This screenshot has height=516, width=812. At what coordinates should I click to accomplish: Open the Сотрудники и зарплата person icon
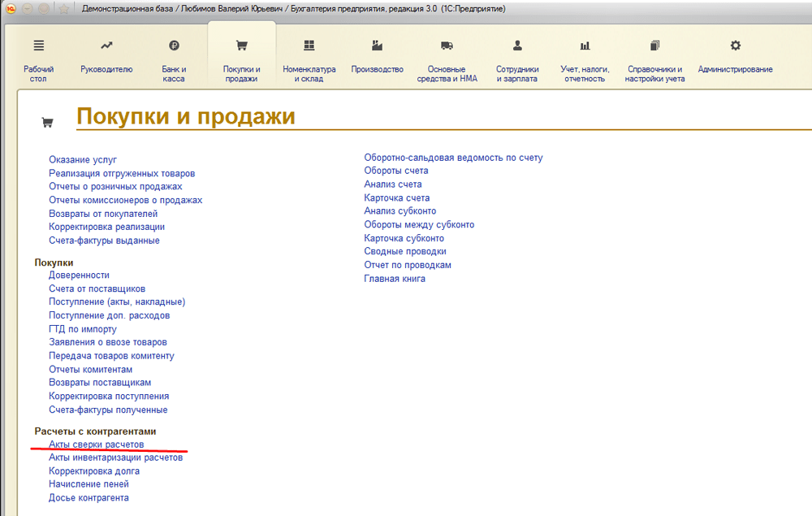(517, 46)
